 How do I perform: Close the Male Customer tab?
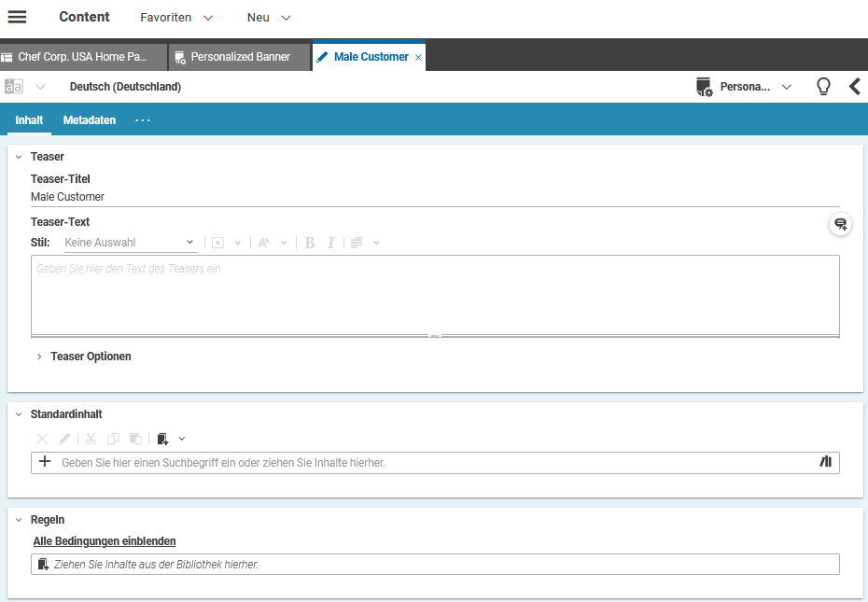[418, 57]
